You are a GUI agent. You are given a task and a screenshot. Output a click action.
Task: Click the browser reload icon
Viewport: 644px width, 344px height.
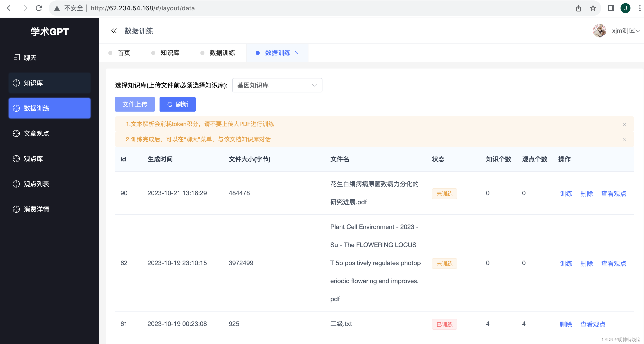pos(39,8)
